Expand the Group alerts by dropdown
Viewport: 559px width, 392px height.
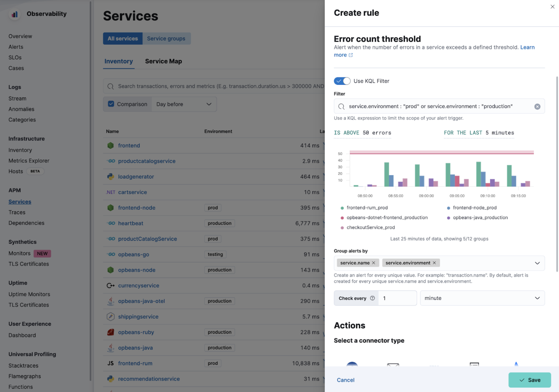pyautogui.click(x=537, y=263)
